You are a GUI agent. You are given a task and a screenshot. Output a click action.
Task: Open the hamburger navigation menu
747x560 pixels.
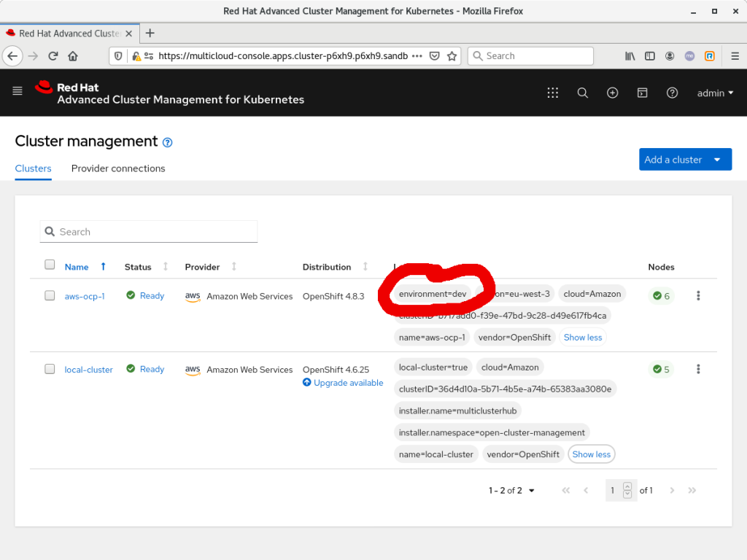click(18, 91)
